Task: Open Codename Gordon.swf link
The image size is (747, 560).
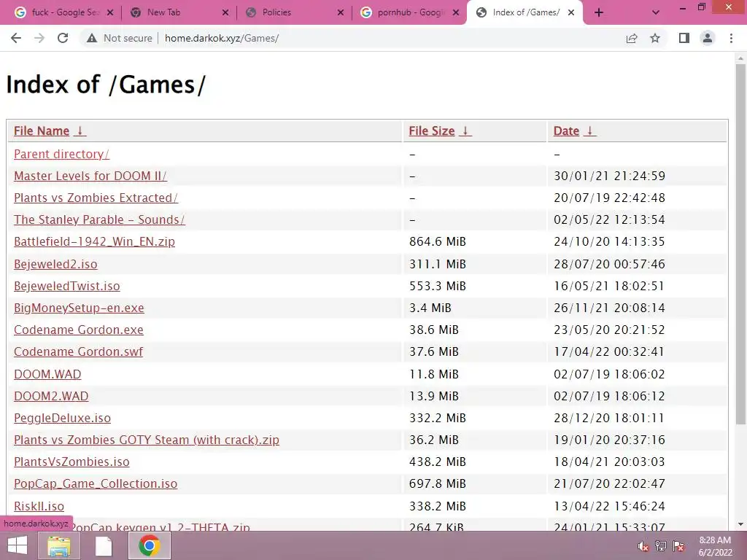Action: 78,352
